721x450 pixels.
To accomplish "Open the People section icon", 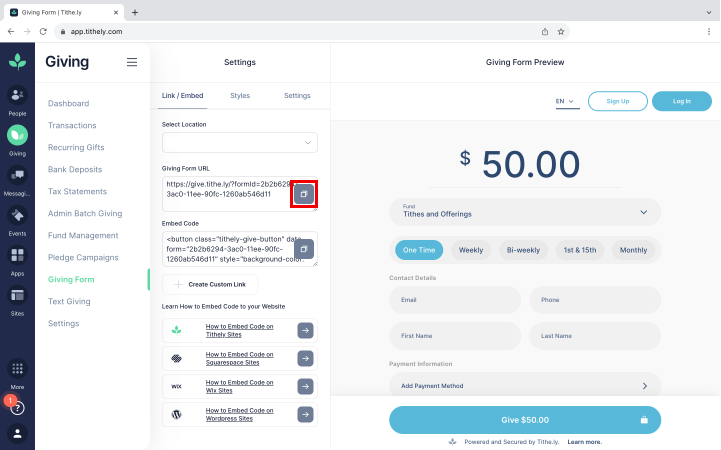I will (17, 95).
